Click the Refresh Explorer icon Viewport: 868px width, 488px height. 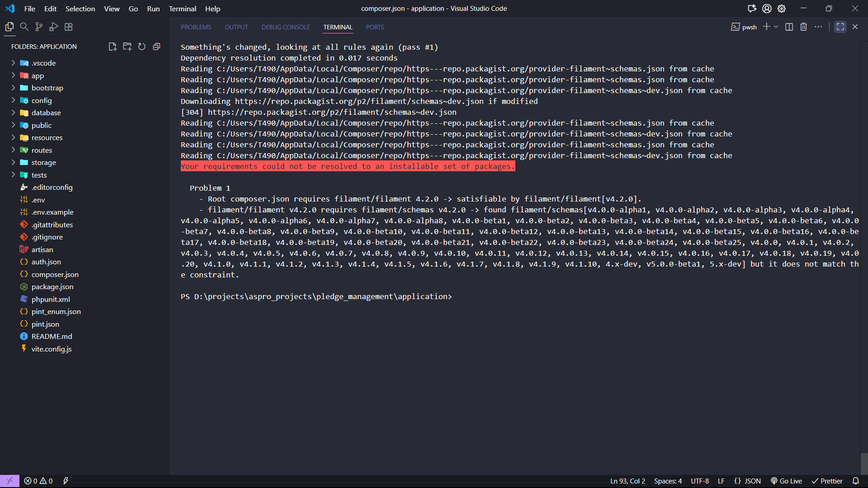point(142,47)
